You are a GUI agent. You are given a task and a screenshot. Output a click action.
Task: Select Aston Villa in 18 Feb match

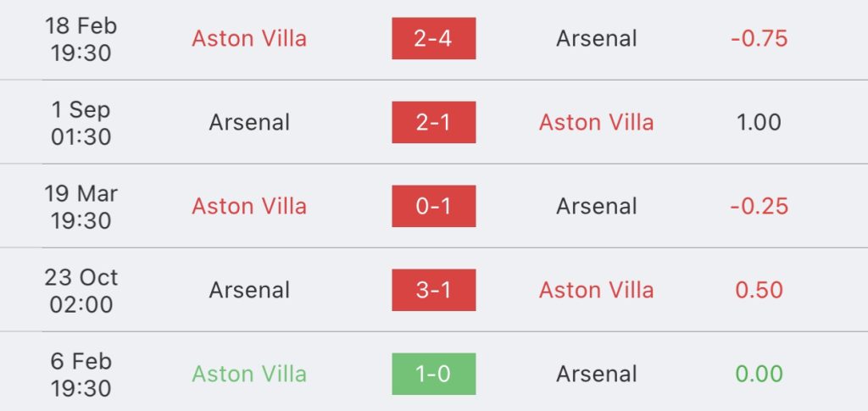(249, 39)
